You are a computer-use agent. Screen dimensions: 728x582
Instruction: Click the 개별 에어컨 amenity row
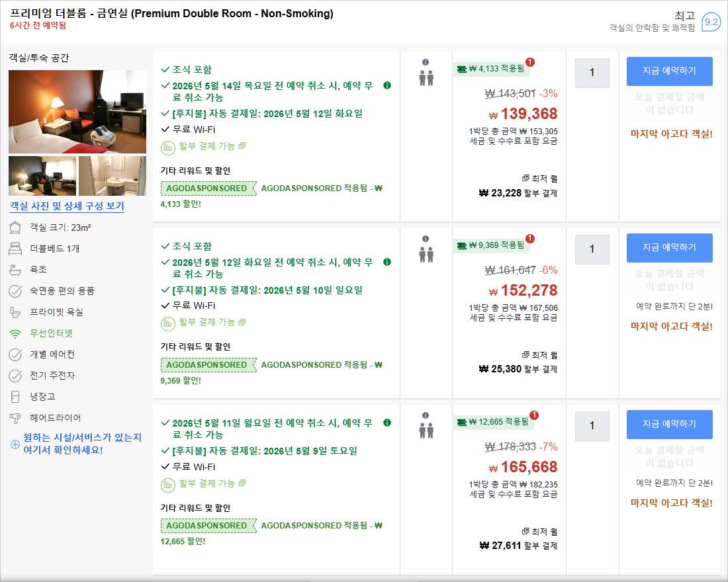pos(42,354)
